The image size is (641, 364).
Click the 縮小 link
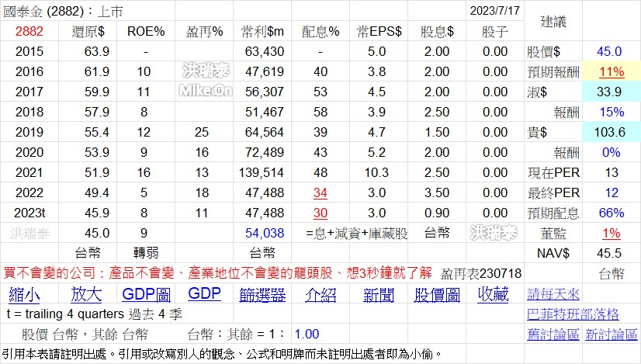point(24,294)
